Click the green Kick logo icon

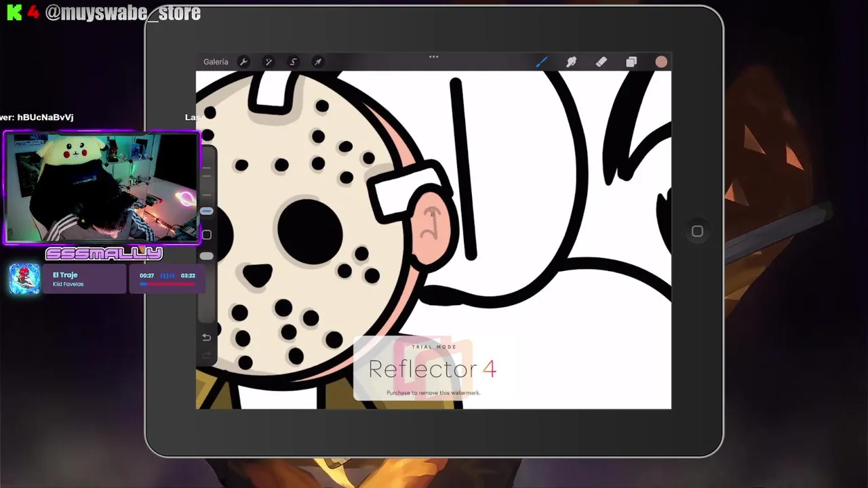coord(14,13)
